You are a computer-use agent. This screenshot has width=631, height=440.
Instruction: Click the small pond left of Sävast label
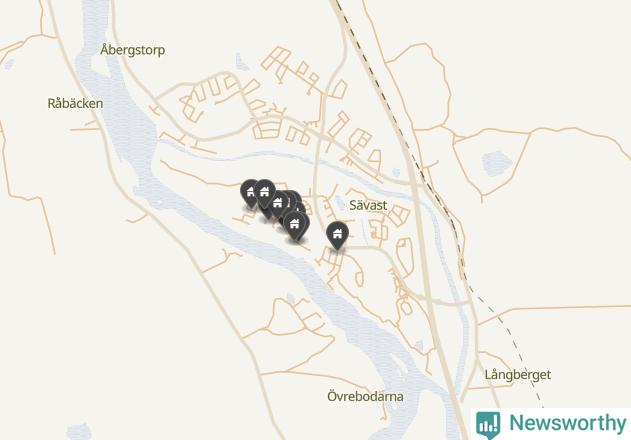click(x=340, y=202)
